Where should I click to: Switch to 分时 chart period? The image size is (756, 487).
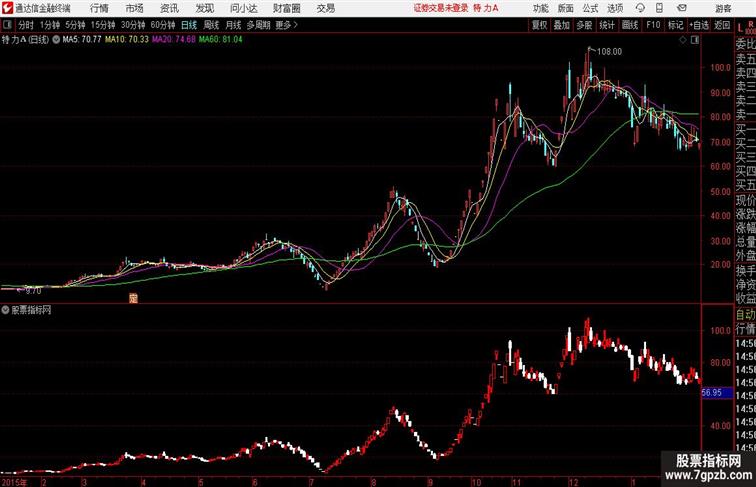click(26, 25)
